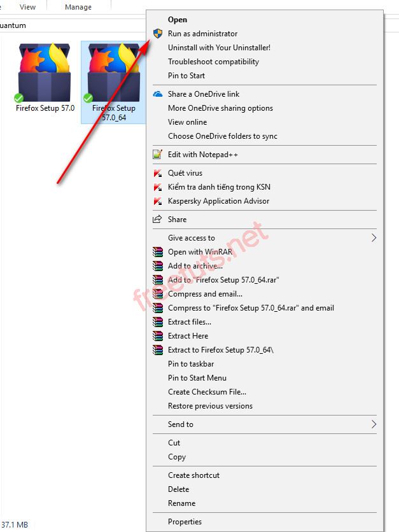Choose Kaspersky Application Advisor
399x532 pixels.
[265, 201]
